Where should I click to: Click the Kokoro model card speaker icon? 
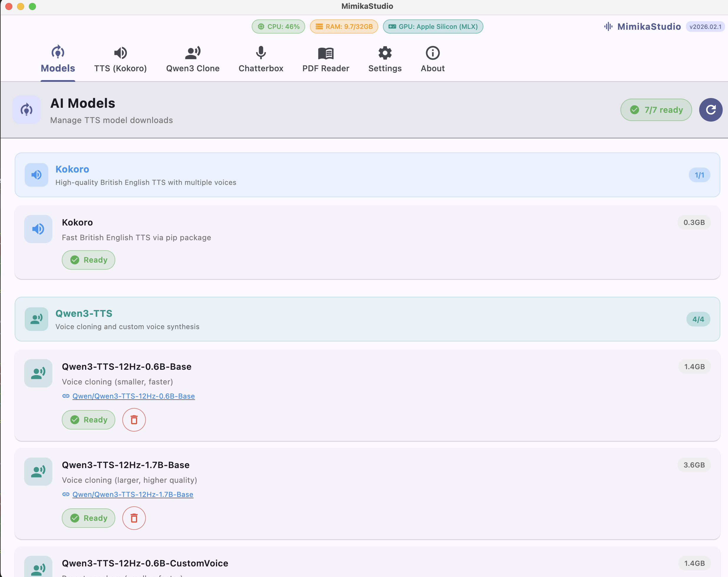point(38,229)
